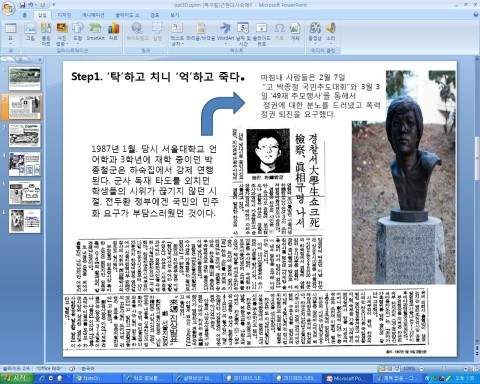Image resolution: width=480 pixels, height=384 pixels.
Task: Open Clip Art with the 클립 아트 icon
Action: pos(46,33)
